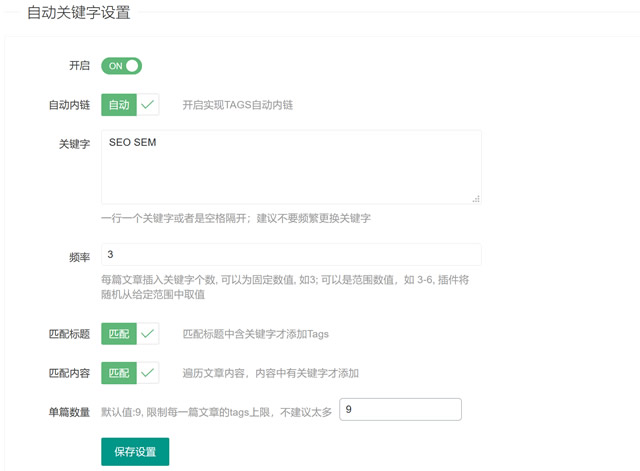Image resolution: width=640 pixels, height=471 pixels.
Task: Click the 开启实现TAGS自动内链 description text
Action: pos(238,105)
